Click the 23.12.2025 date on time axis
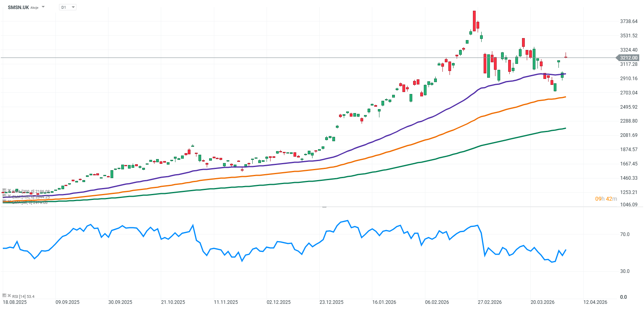The image size is (644, 309). coord(332,302)
